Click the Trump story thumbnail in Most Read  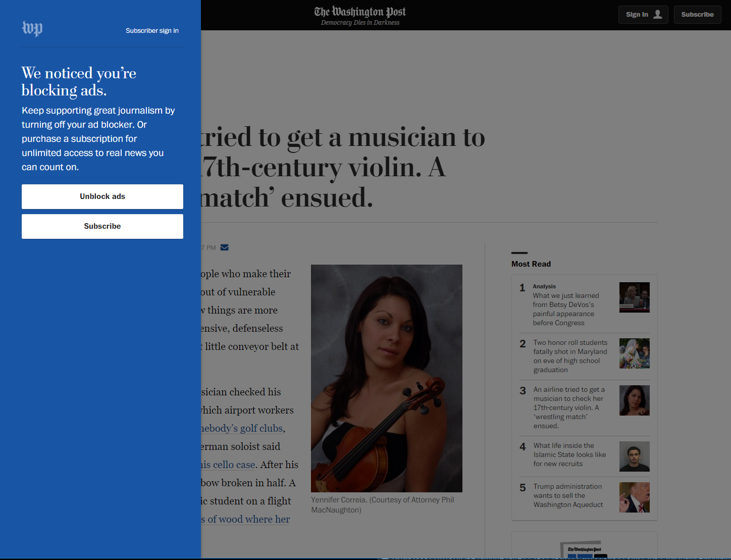634,497
